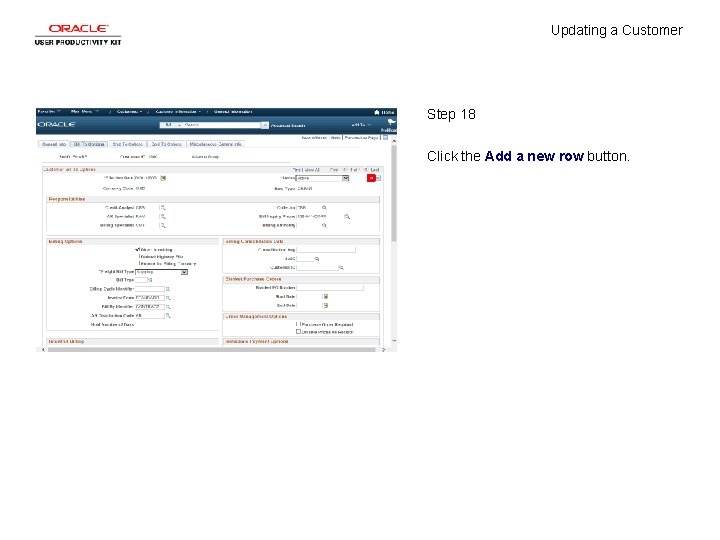This screenshot has height=540, width=720.
Task: Click the scroll right arrow at the bottom
Action: (383, 350)
